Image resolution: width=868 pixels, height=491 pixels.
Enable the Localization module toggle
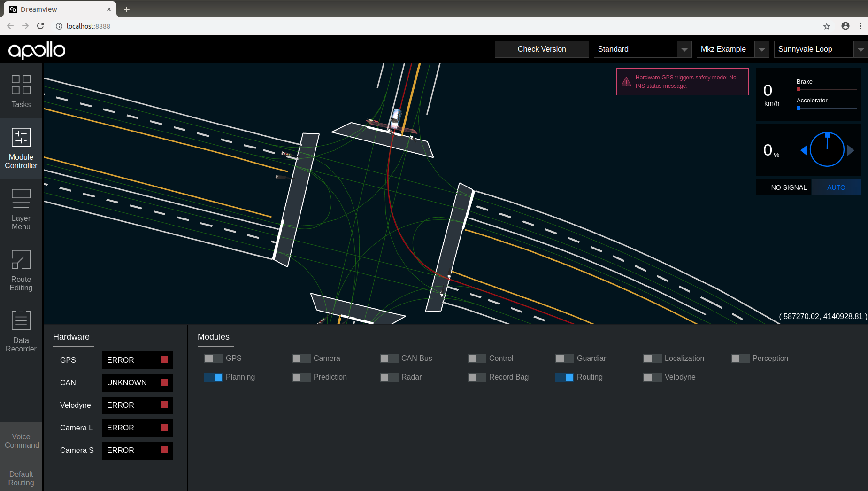tap(653, 359)
